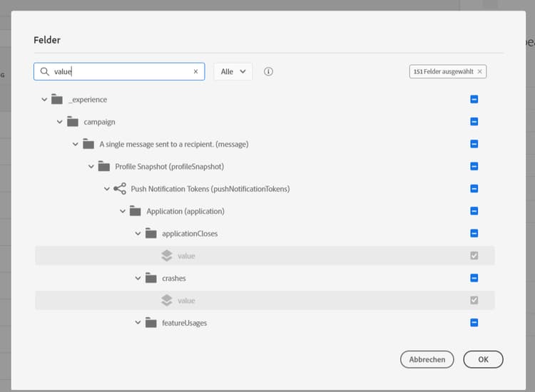Click the search magnifier icon
This screenshot has height=392, width=535.
[x=45, y=72]
